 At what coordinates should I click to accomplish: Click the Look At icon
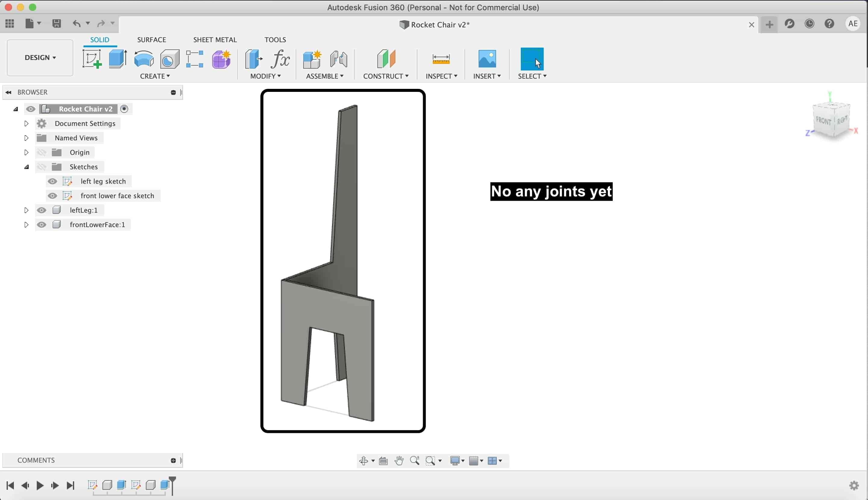click(383, 461)
